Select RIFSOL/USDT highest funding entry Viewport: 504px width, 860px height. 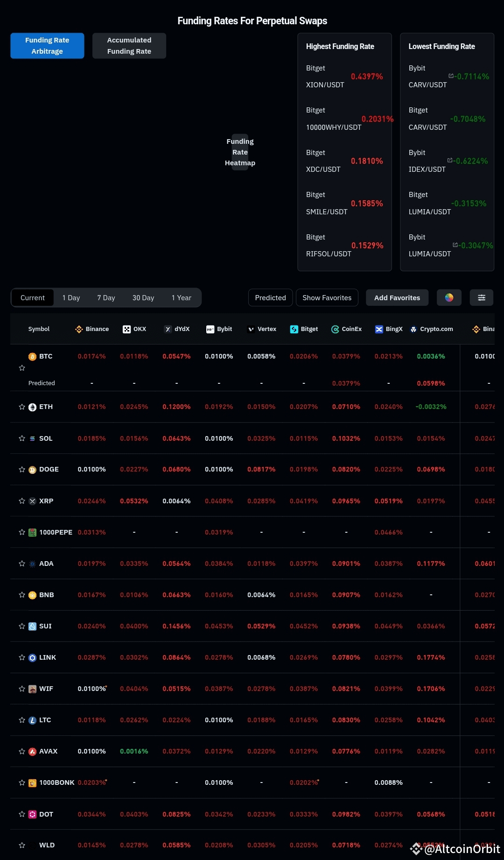[329, 254]
